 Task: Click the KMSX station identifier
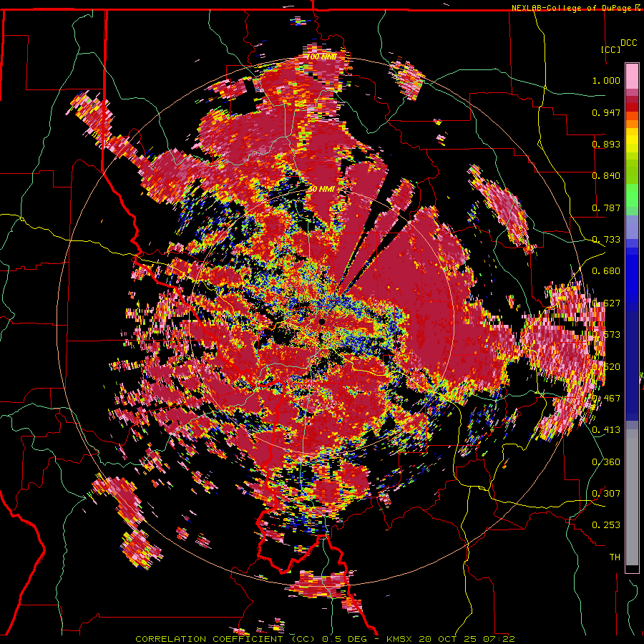click(401, 639)
